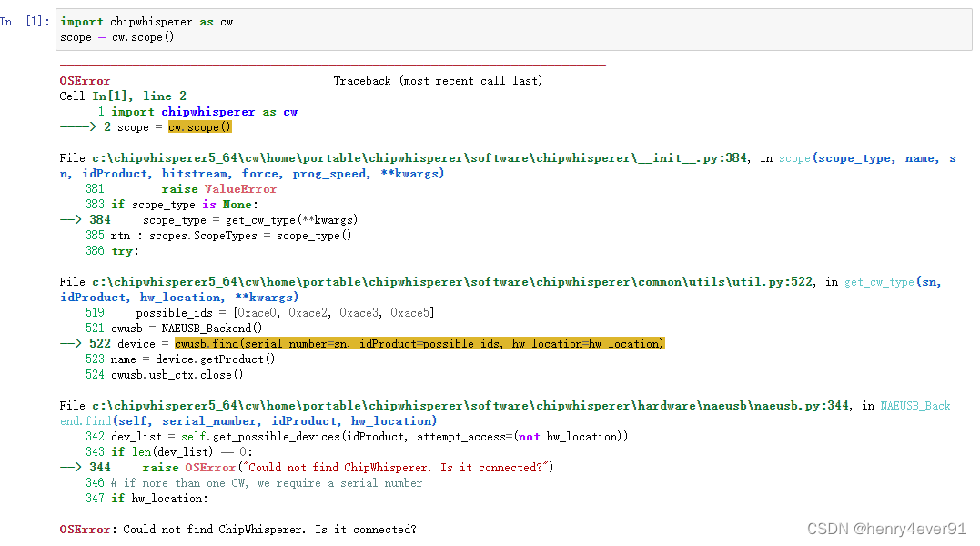This screenshot has width=980, height=546.
Task: Click the 'Cell In[1], line 2' text
Action: 123,96
